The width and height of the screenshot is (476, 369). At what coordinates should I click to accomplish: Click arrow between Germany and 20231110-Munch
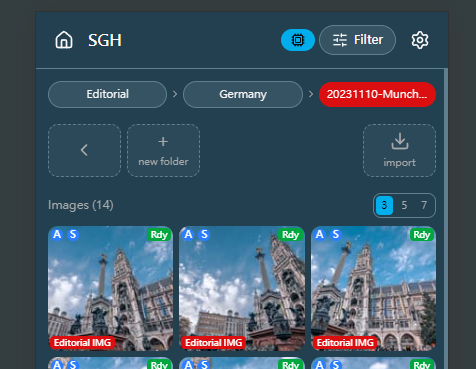311,94
